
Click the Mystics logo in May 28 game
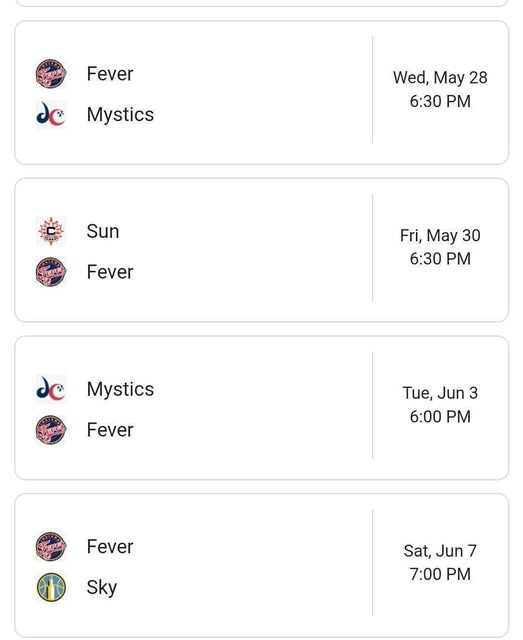coord(51,114)
